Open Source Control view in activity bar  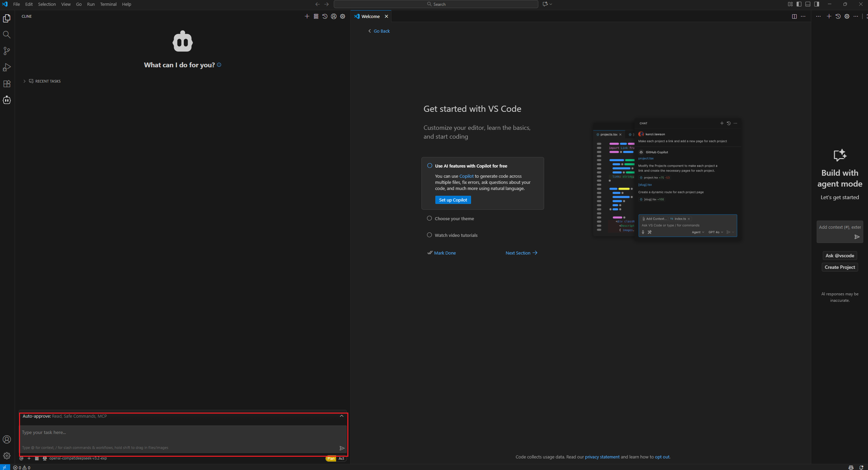coord(7,51)
